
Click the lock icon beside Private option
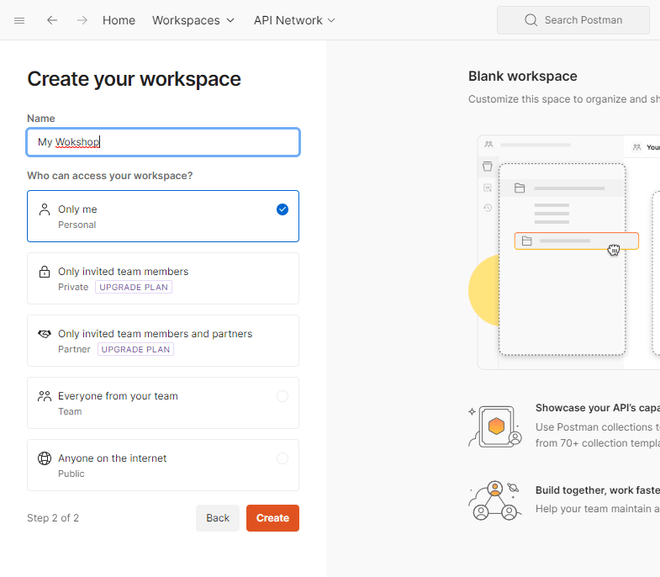point(44,271)
